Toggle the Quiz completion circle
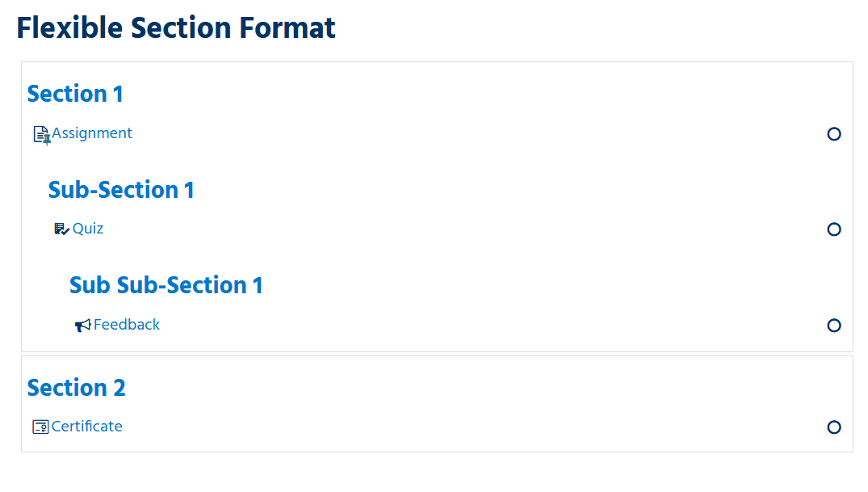 (x=834, y=229)
